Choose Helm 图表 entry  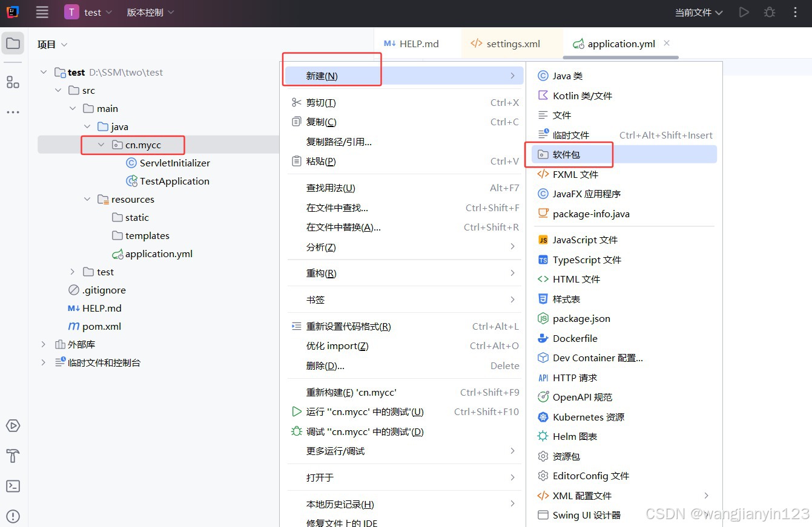(x=624, y=436)
